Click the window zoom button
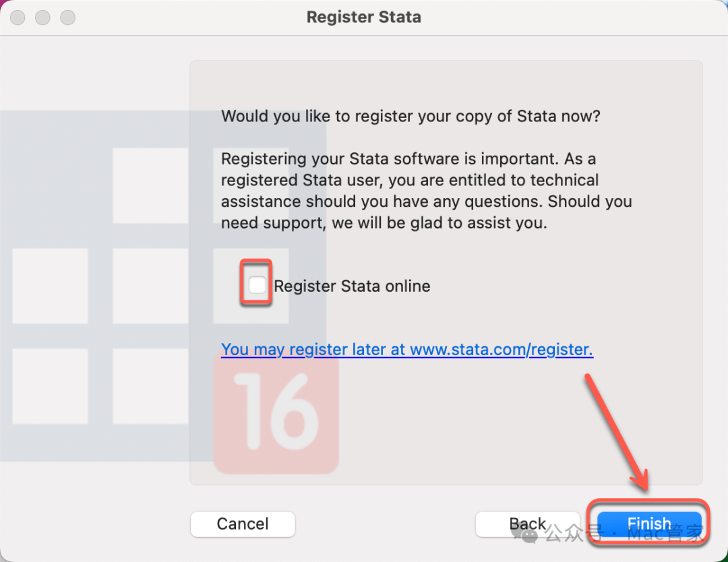 (x=68, y=18)
